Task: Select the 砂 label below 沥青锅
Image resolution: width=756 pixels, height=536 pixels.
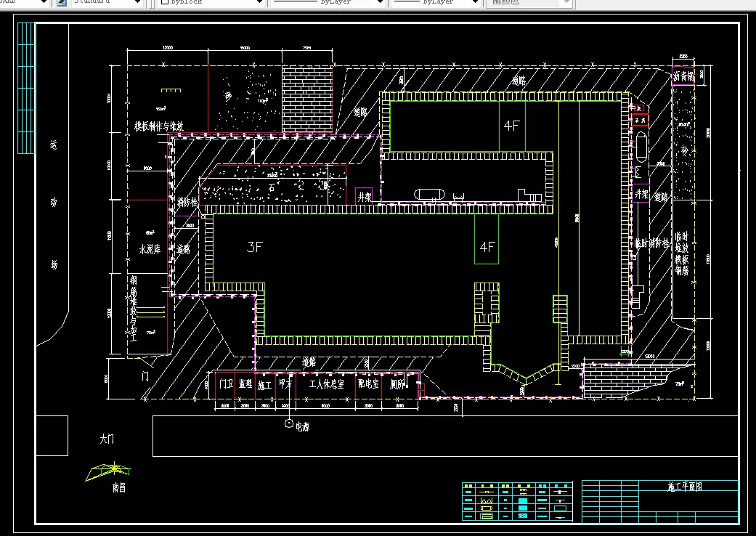Action: 683,150
